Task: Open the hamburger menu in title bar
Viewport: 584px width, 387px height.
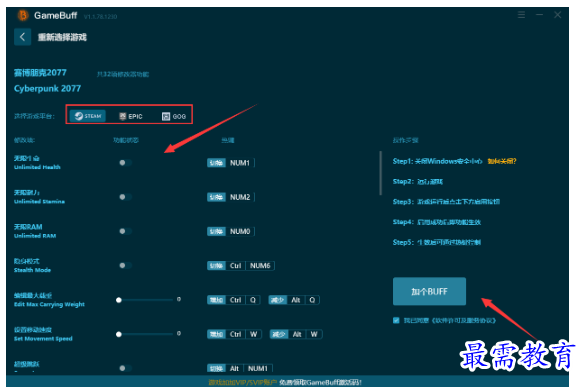Action: pos(521,15)
